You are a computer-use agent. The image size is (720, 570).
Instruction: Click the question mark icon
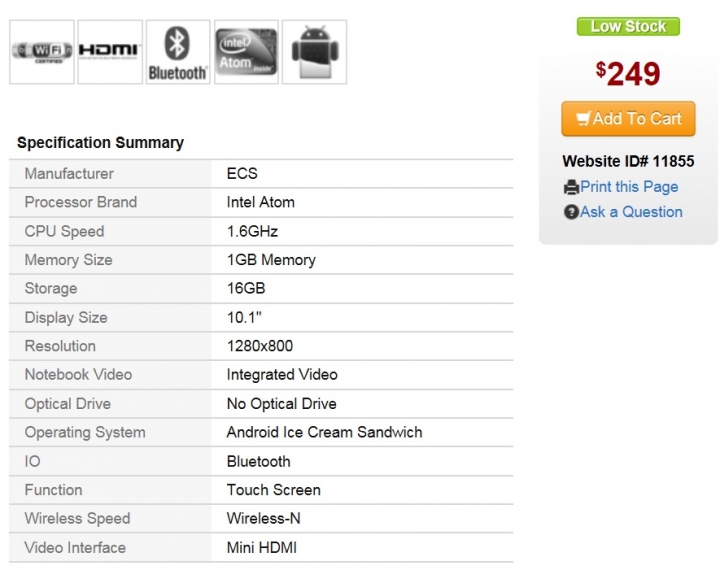pyautogui.click(x=571, y=212)
